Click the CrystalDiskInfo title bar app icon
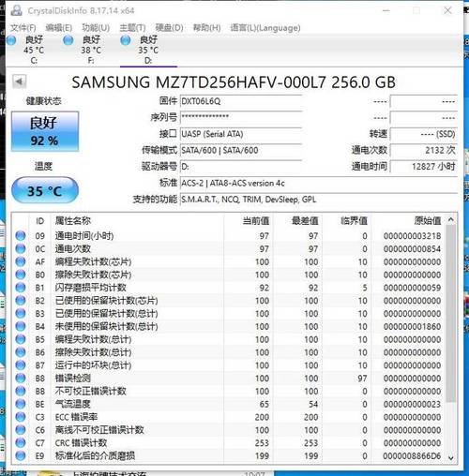The height and width of the screenshot is (476, 469). [16, 10]
